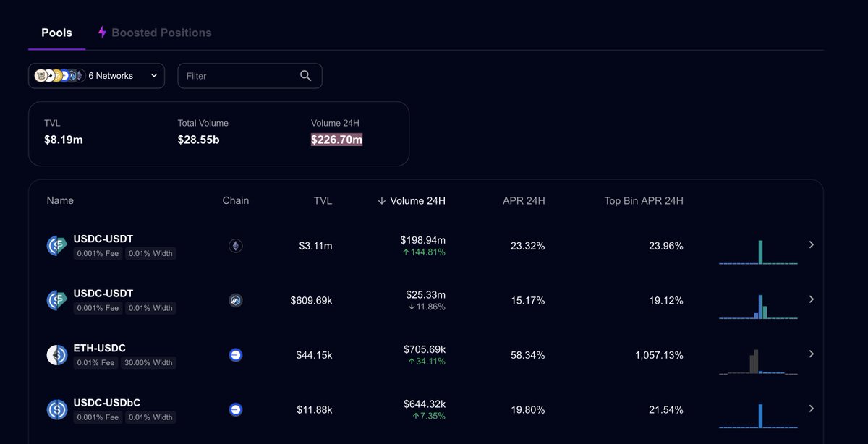Click the stacked network icons in selector
This screenshot has width=868, height=444.
tap(59, 76)
